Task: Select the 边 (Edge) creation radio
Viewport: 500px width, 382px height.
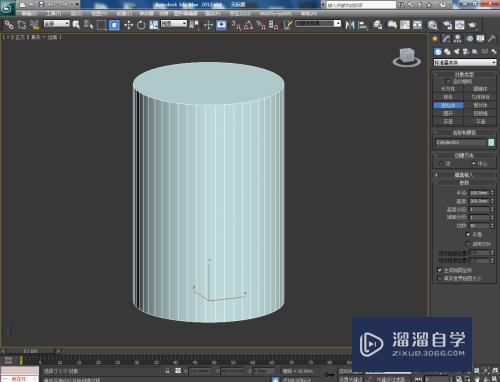Action: tap(441, 164)
